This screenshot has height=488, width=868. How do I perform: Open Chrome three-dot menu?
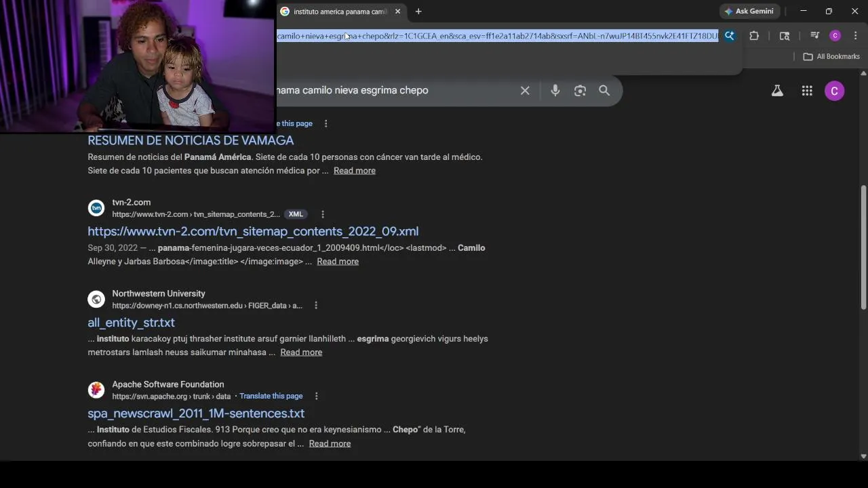tap(856, 36)
